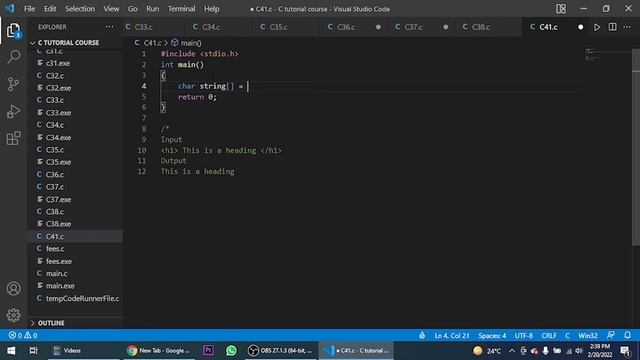Viewport: 640px width, 360px height.
Task: Click Ln 4, Col 21 in status bar
Action: [x=452, y=336]
